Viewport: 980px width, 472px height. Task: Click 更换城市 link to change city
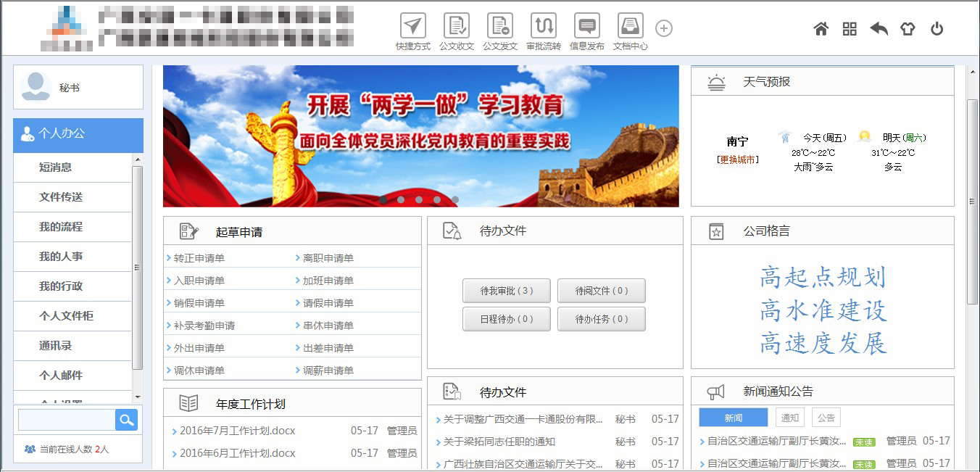click(737, 160)
